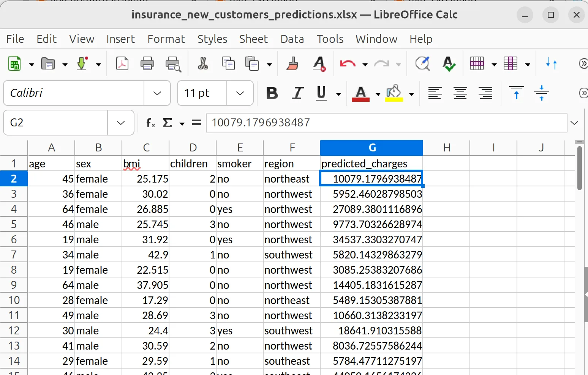Image resolution: width=588 pixels, height=375 pixels.
Task: Click the Sort icon
Action: click(552, 64)
